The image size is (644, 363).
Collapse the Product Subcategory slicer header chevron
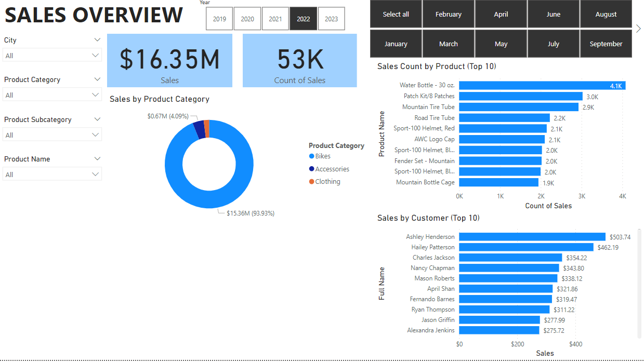pos(97,119)
